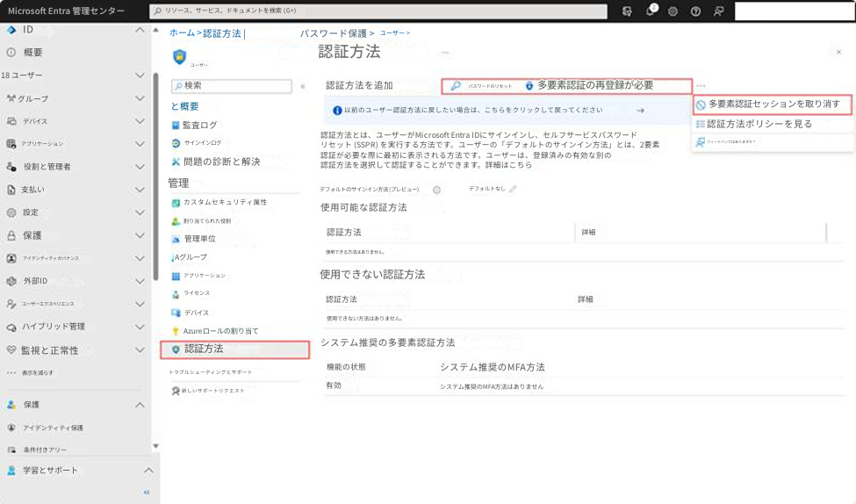Open the help question mark icon
The width and height of the screenshot is (856, 504).
(x=695, y=11)
